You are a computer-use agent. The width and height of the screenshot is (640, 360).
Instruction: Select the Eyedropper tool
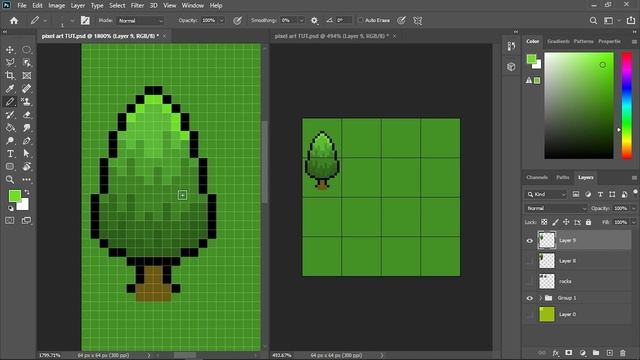[10, 89]
